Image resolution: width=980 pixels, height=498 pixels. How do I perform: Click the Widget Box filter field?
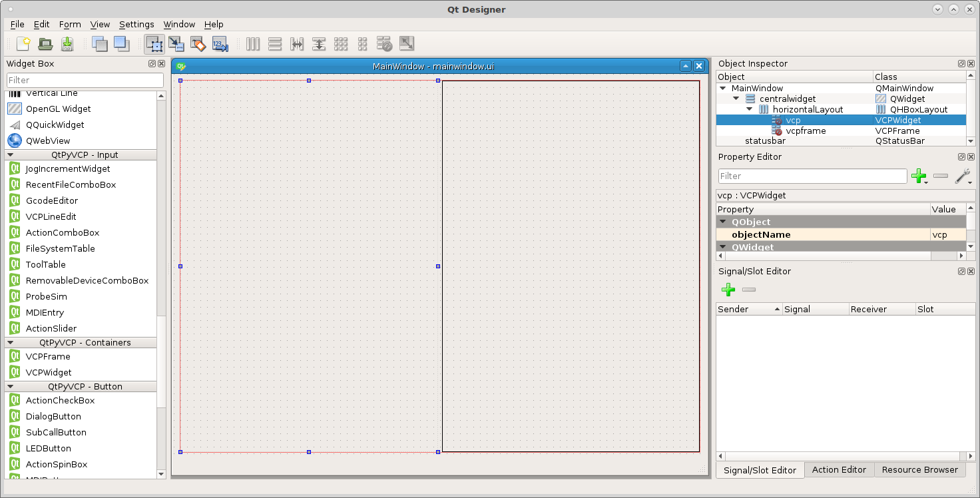point(85,80)
